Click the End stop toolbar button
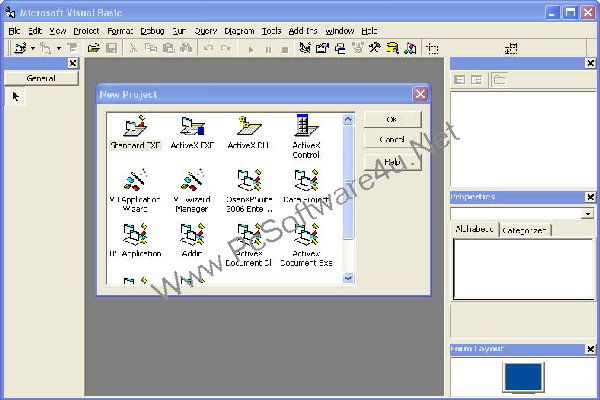The width and height of the screenshot is (600, 400). tap(285, 49)
